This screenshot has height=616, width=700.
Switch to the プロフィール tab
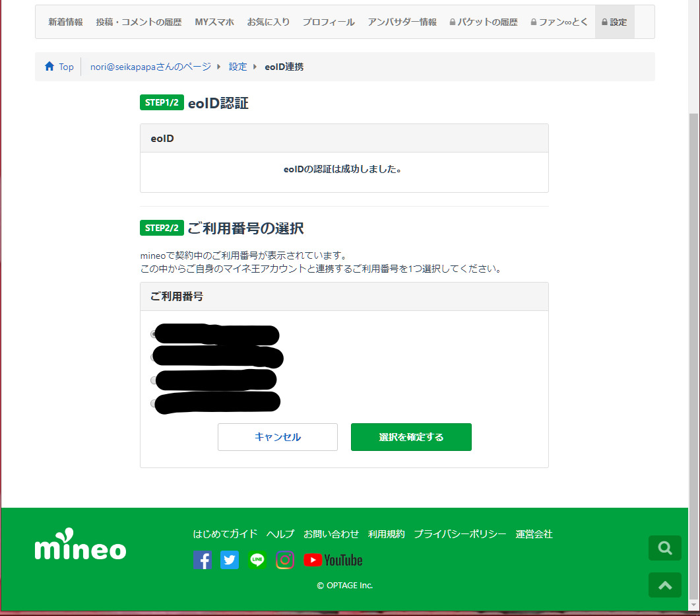(329, 22)
